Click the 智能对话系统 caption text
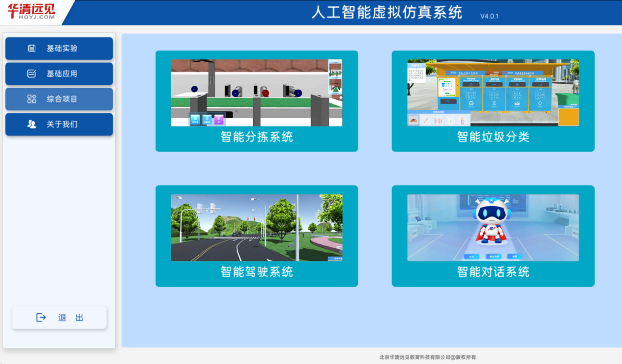Viewport: 622px width, 364px height. click(x=493, y=271)
